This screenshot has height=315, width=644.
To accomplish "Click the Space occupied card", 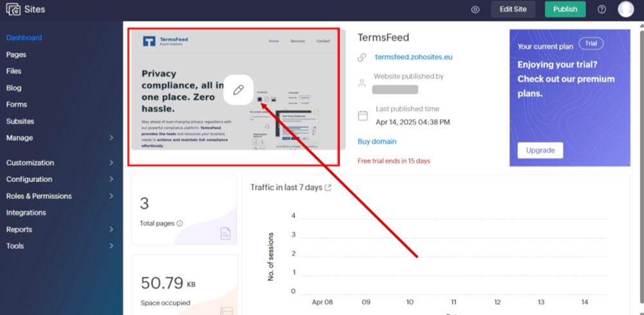I will point(185,285).
